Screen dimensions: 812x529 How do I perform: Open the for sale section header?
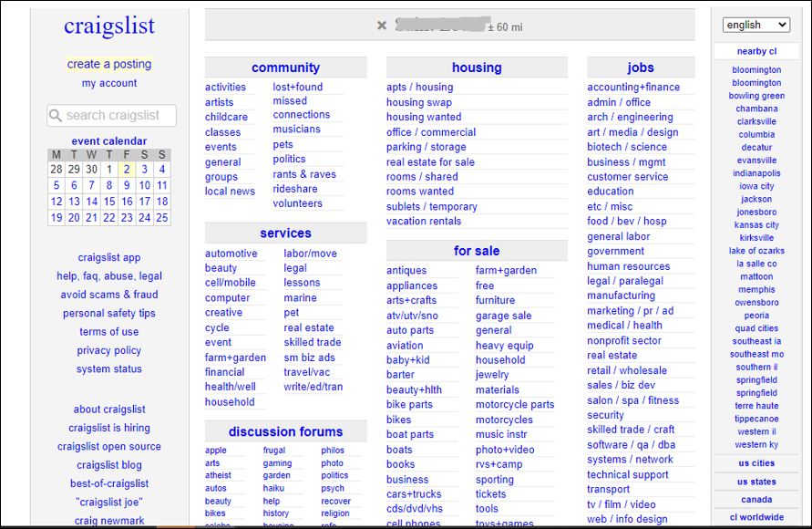click(477, 251)
